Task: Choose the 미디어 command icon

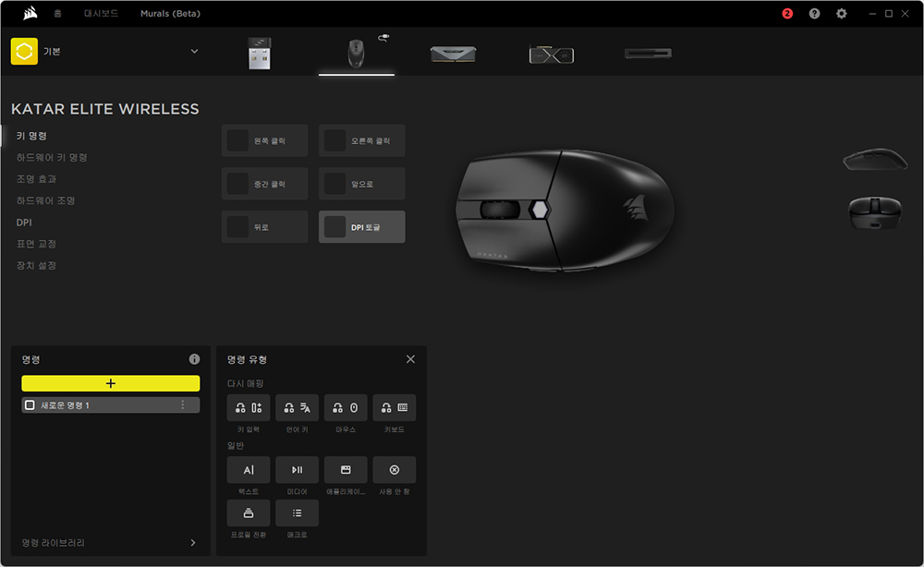Action: pyautogui.click(x=297, y=470)
